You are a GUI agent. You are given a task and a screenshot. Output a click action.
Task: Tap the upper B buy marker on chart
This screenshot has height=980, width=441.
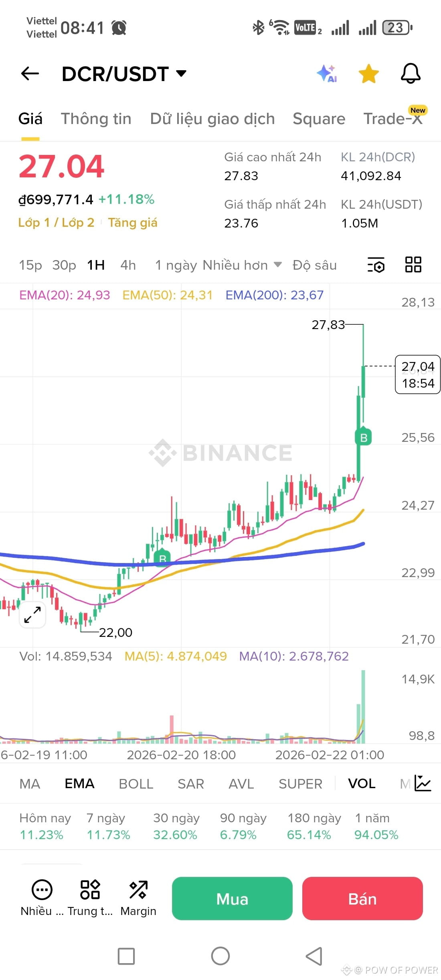pyautogui.click(x=364, y=437)
